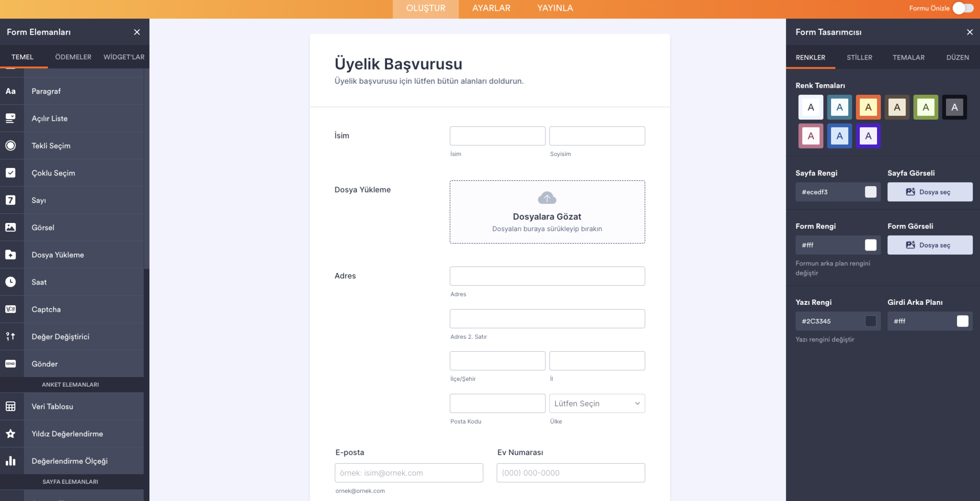The image size is (980, 501).
Task: Click the Adres street address input
Action: click(x=547, y=276)
